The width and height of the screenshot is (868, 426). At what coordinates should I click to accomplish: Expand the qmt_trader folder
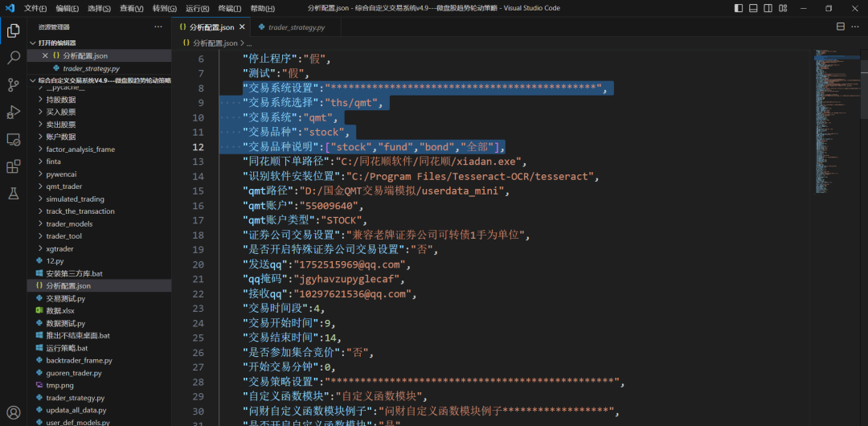[63, 186]
